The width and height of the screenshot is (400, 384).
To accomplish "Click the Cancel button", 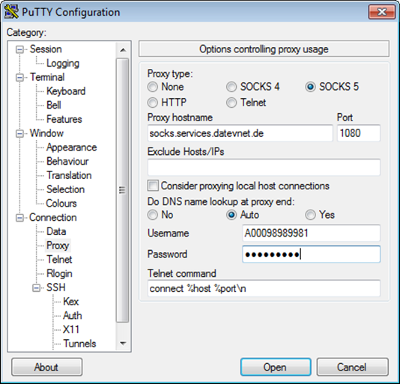I will 352,367.
